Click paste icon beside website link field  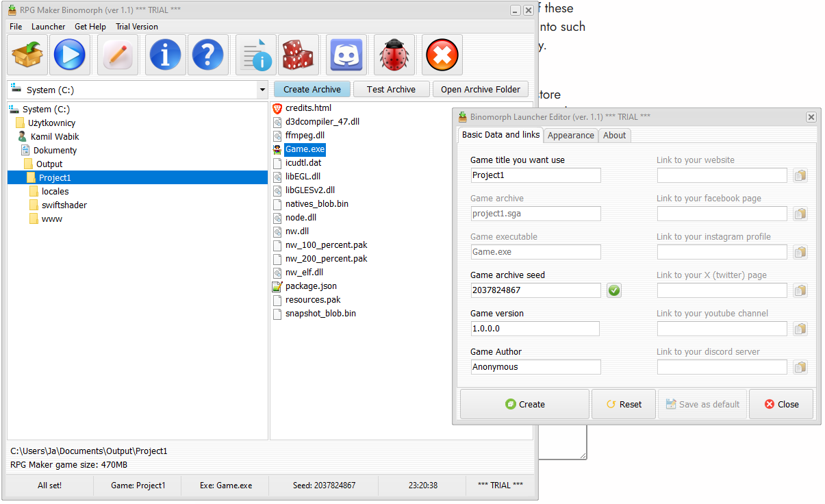(x=800, y=175)
